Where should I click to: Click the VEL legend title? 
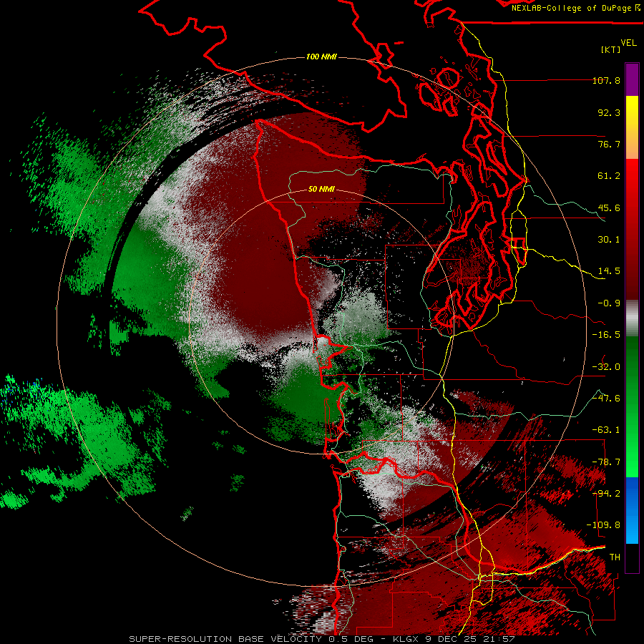pyautogui.click(x=628, y=43)
